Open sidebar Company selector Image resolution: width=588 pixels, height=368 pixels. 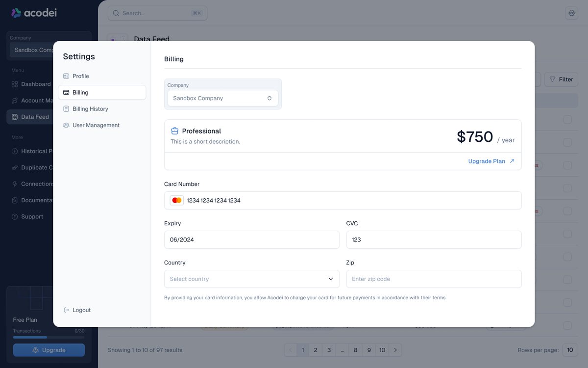pos(32,50)
